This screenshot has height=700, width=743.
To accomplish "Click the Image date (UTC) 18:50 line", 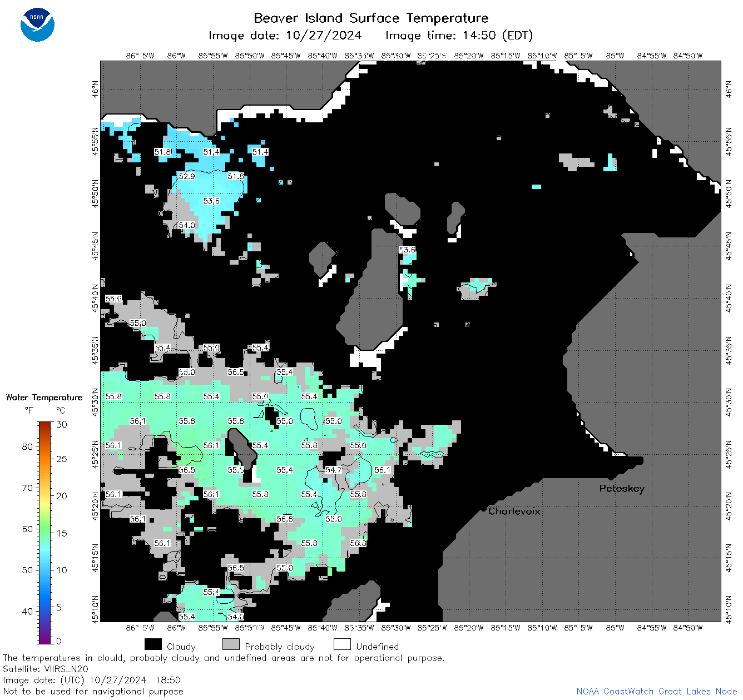I will click(x=92, y=680).
